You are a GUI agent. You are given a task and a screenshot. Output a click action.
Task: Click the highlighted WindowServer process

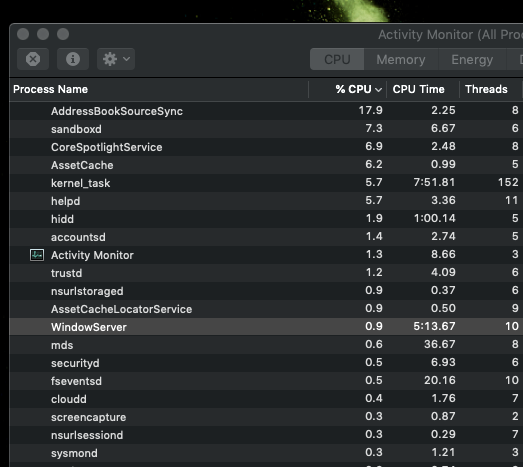[266, 327]
